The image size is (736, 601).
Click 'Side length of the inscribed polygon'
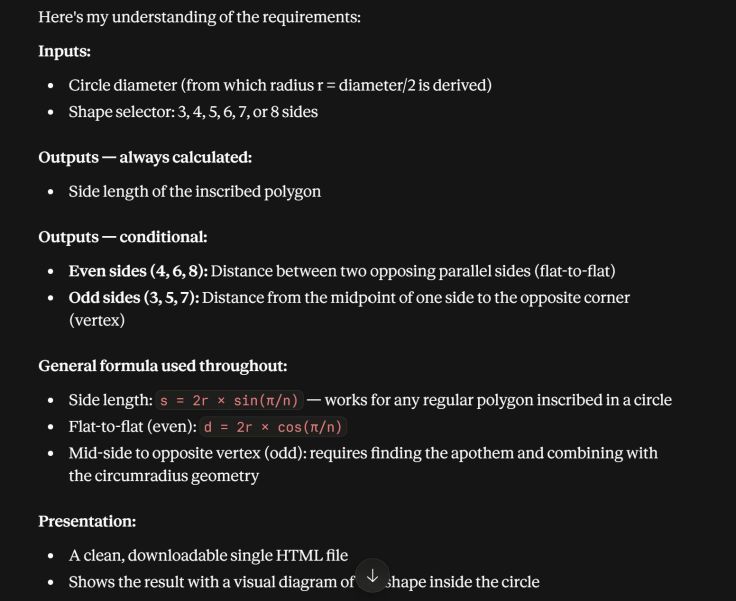[195, 192]
